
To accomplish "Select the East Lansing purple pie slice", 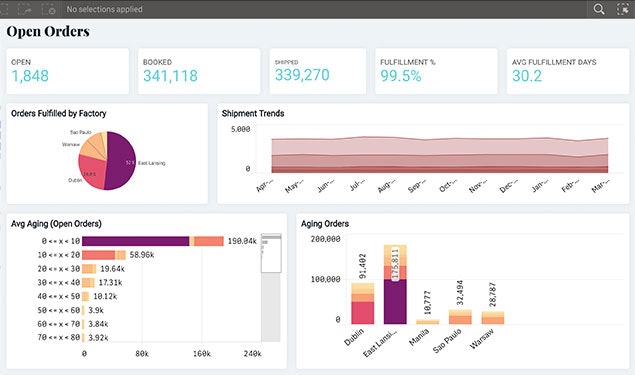I will (121, 160).
